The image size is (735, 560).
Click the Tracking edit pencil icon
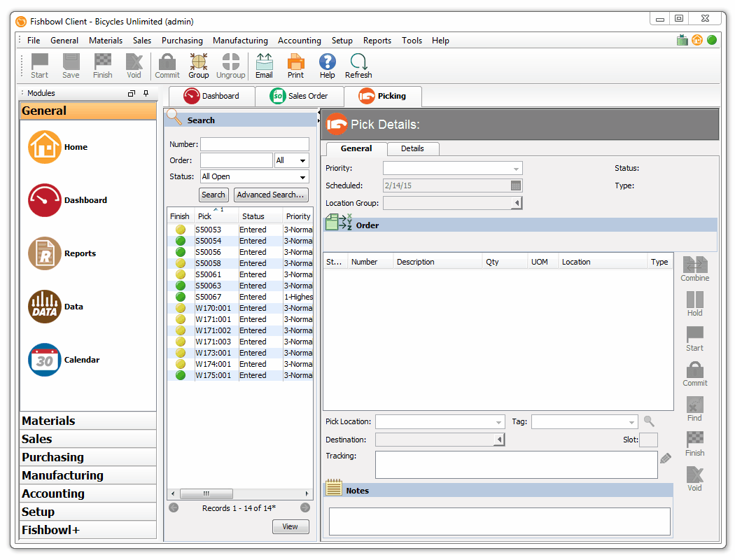click(x=666, y=458)
